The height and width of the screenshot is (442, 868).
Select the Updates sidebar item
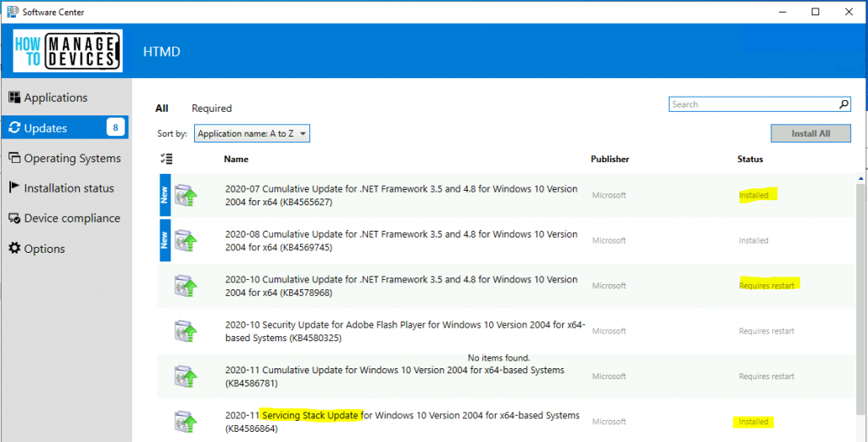65,128
